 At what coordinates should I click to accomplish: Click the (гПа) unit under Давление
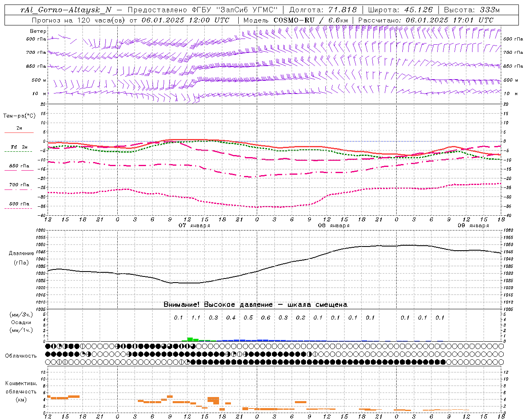coord(21,263)
